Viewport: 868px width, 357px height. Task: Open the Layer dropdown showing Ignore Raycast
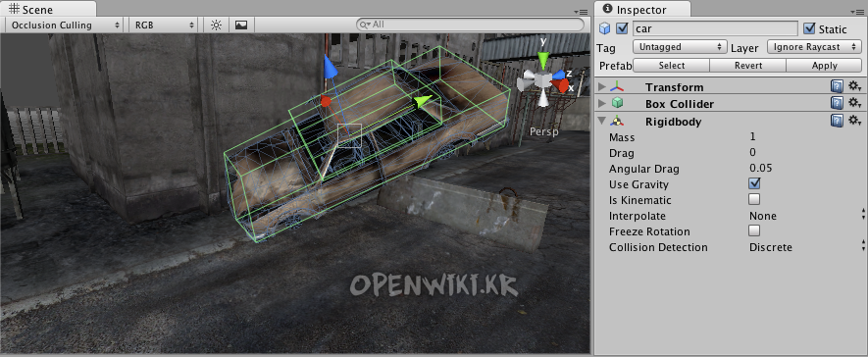[x=814, y=47]
